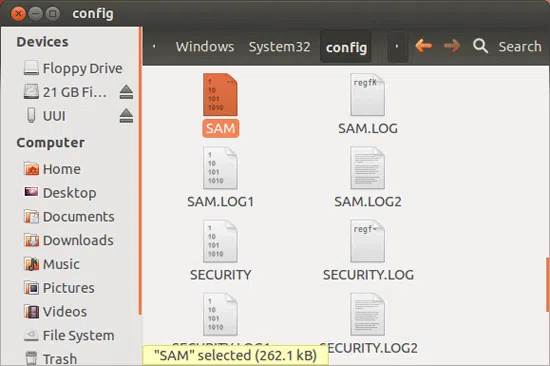Click the config path bar button
This screenshot has height=366, width=550.
[x=346, y=47]
